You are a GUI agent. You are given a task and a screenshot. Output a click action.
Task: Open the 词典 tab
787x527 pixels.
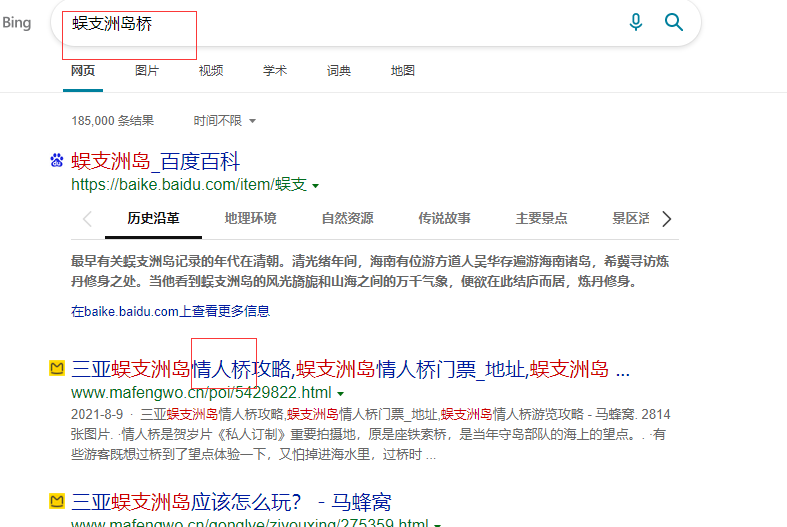coord(339,71)
